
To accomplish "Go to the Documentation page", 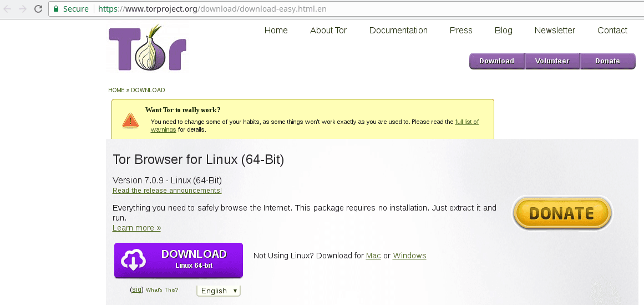I will click(398, 31).
